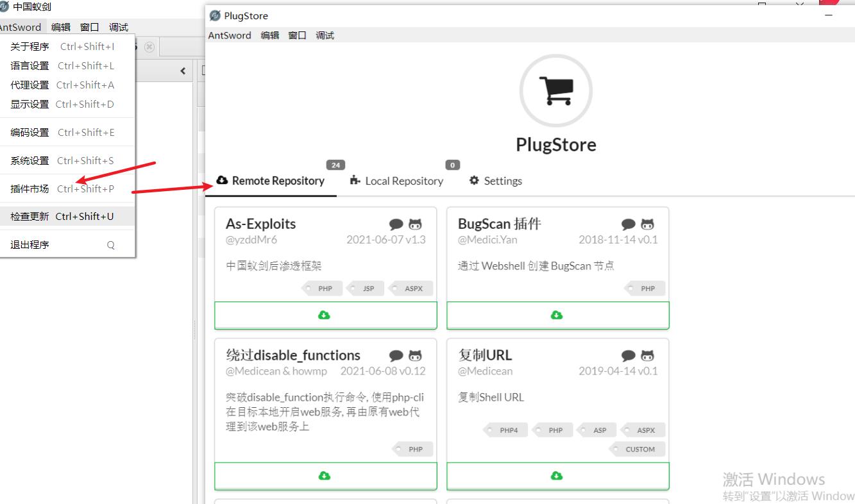The width and height of the screenshot is (855, 504).
Task: Click 2018-11-14 v0.1 version text
Action: [x=618, y=240]
